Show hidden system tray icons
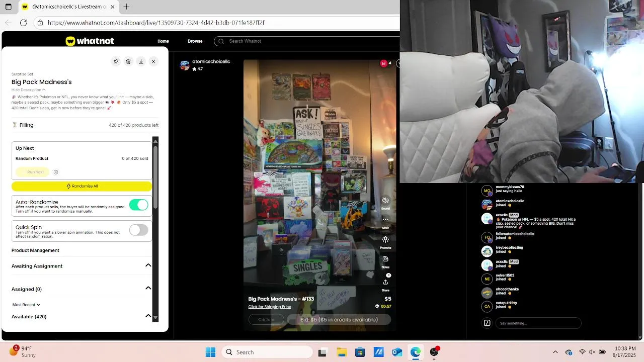The image size is (644, 362). pos(555,352)
